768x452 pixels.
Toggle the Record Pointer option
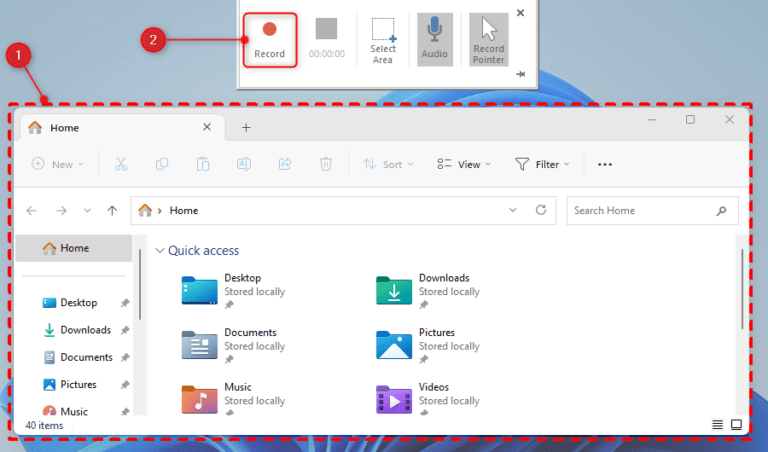click(x=489, y=39)
